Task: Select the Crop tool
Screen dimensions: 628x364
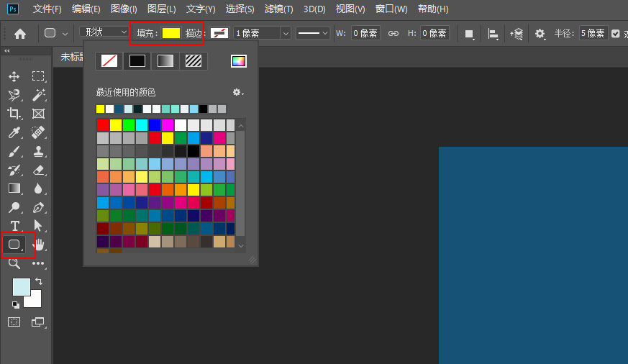Action: [x=14, y=114]
